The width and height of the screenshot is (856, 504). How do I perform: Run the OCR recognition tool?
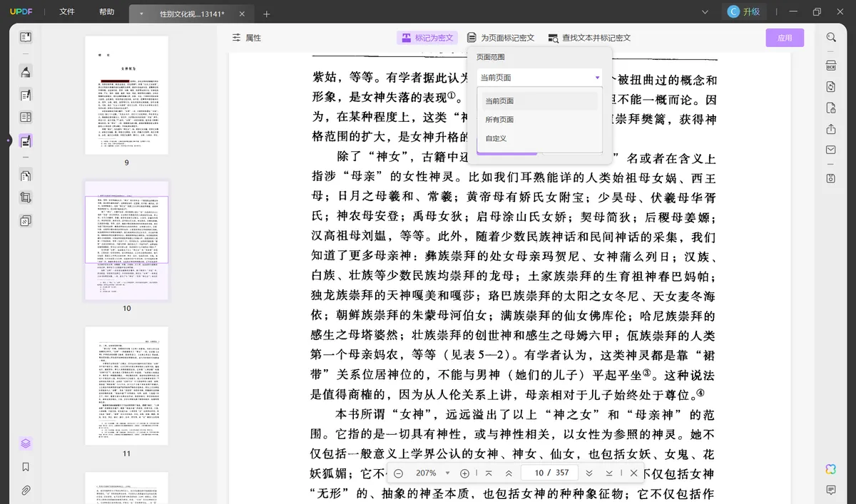(831, 66)
